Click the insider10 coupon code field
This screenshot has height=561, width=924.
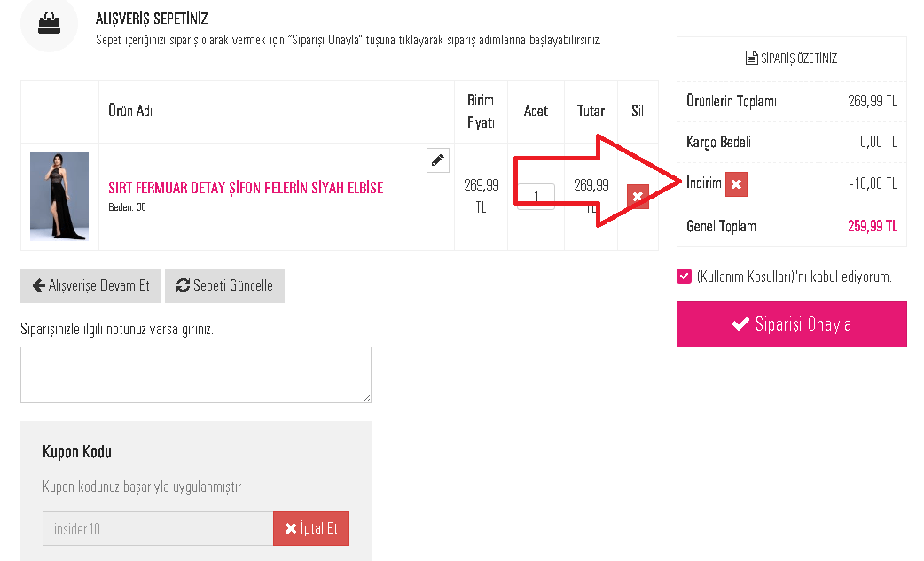[158, 528]
